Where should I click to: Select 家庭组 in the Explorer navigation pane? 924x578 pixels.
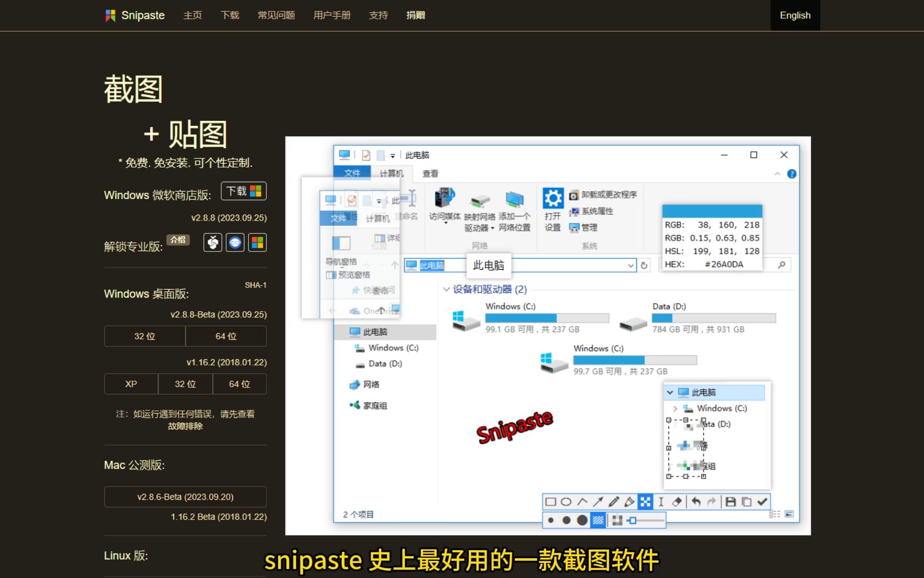click(x=368, y=405)
